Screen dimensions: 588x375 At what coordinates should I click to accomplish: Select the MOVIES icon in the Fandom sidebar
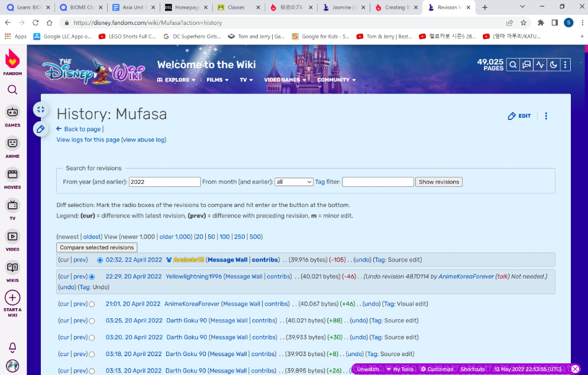13,174
